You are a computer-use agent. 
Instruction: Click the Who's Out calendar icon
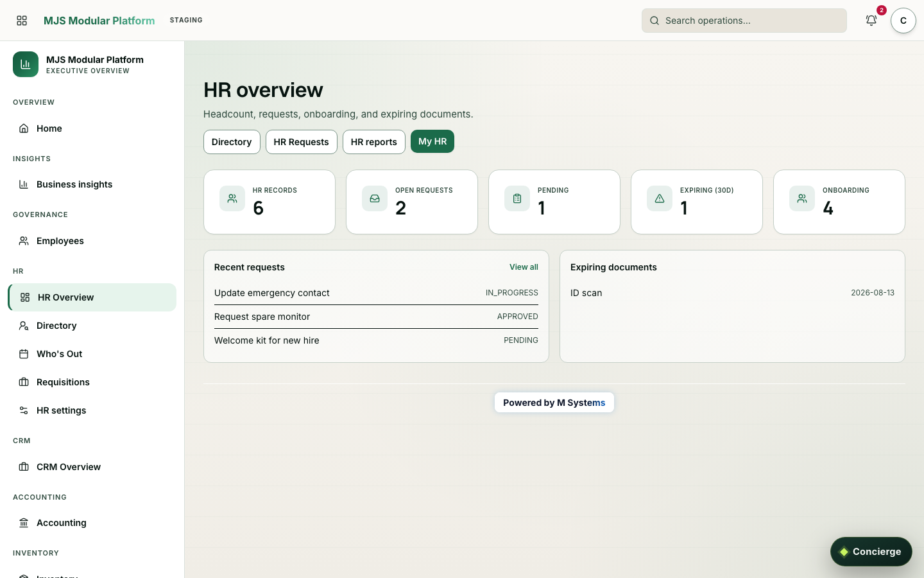(24, 354)
